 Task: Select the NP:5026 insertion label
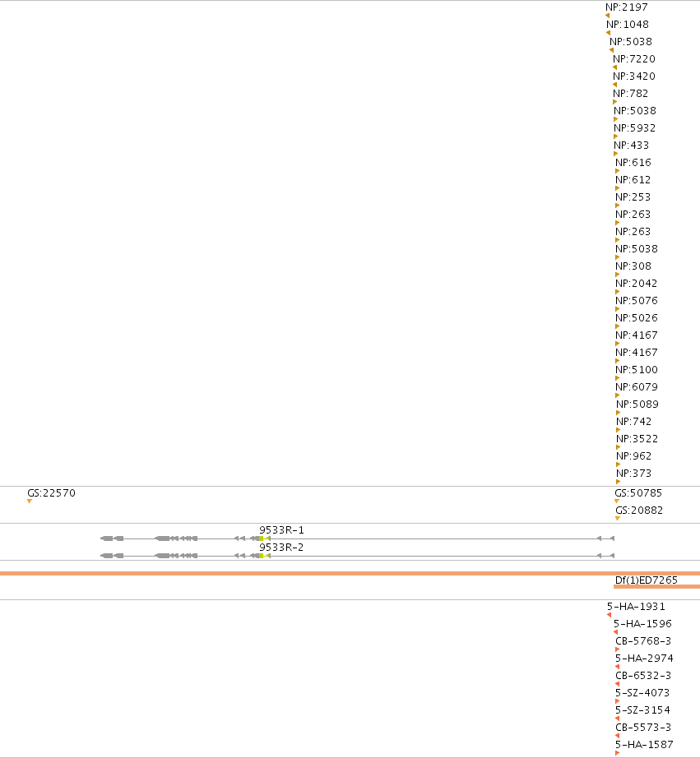click(637, 318)
